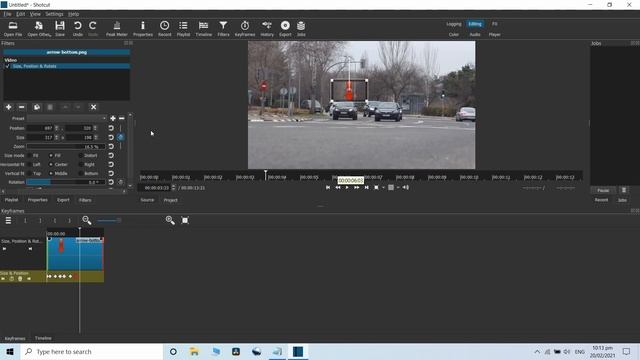Switch to Audio layout
The width and height of the screenshot is (640, 360).
coord(475,35)
